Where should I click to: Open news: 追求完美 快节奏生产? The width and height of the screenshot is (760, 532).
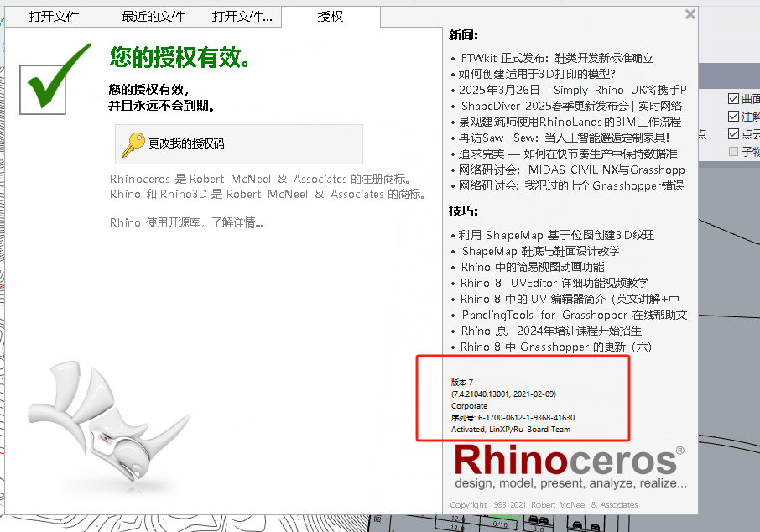(x=568, y=154)
